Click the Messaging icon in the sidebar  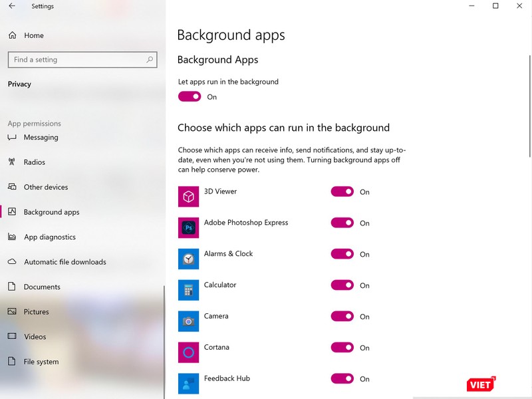12,137
